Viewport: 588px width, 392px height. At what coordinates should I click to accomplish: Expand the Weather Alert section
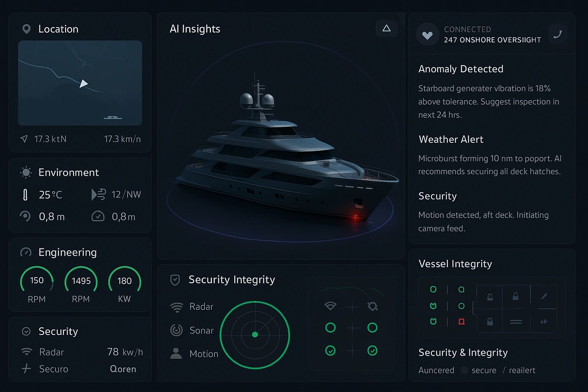tap(451, 139)
